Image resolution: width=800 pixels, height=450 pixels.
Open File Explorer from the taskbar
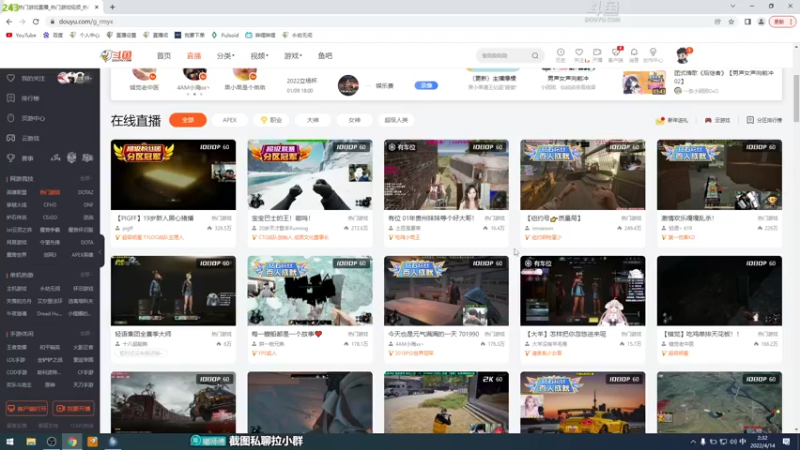pos(31,442)
